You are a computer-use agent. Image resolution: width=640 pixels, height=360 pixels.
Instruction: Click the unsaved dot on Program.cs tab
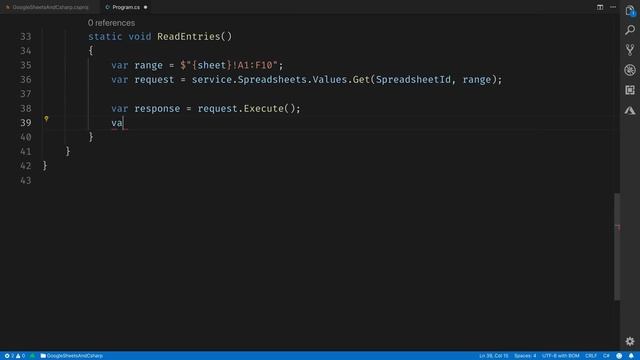click(146, 7)
